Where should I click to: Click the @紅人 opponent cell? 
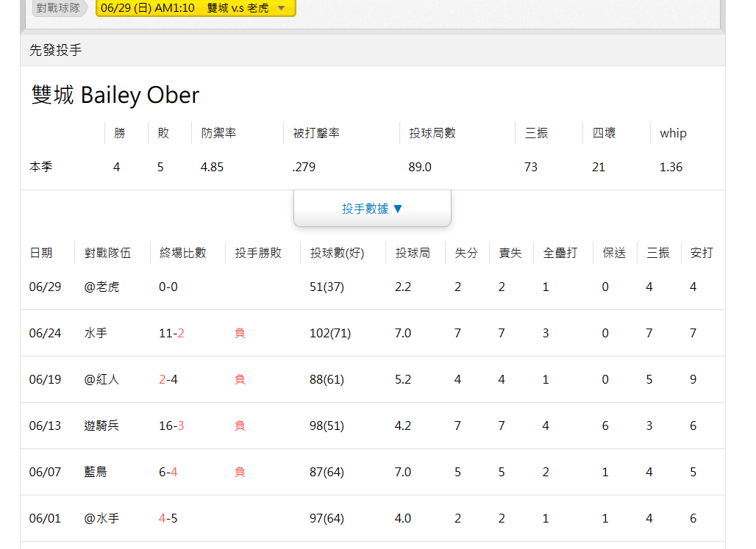coord(101,380)
